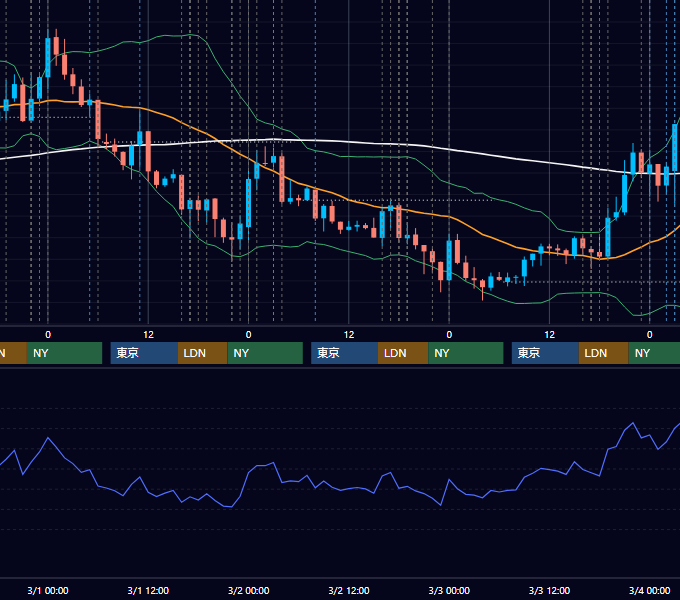Click the 東京 session block above 3/3 12:00
680x600 pixels.
546,353
